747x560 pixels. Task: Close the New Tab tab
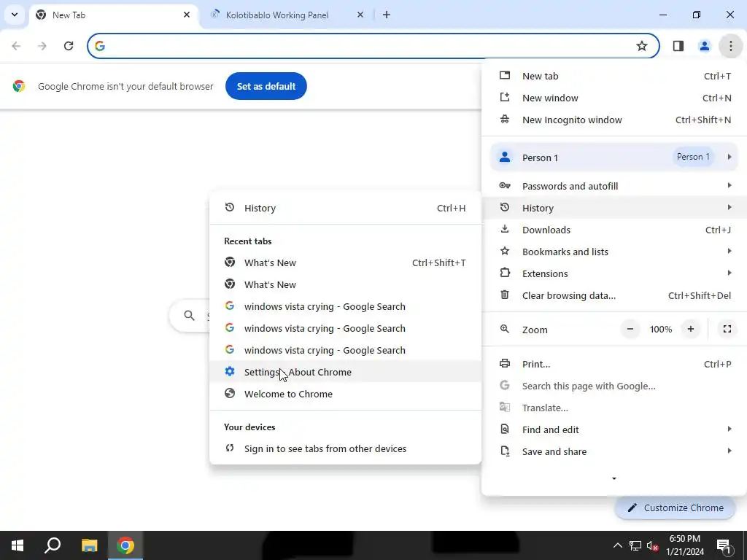(187, 15)
